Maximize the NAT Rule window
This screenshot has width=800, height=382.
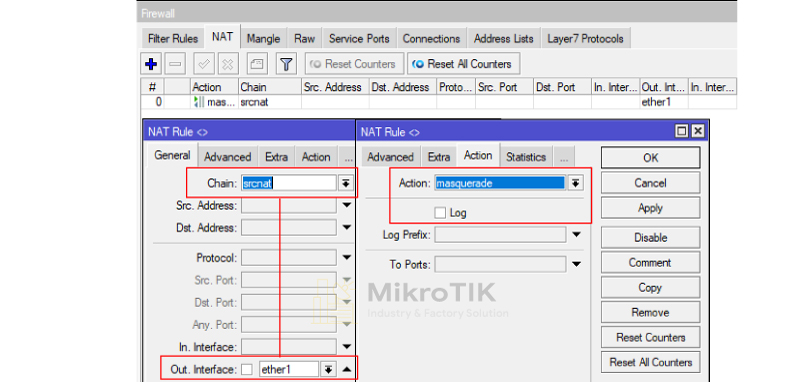pos(681,132)
